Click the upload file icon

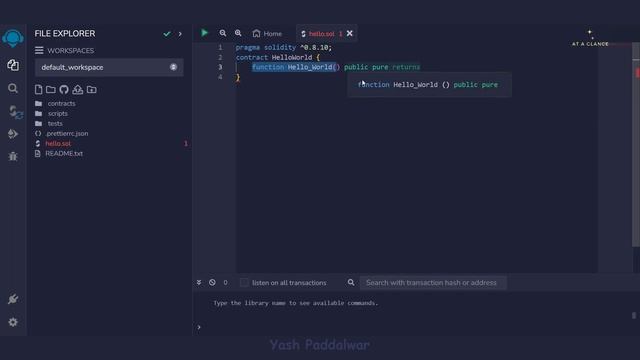pyautogui.click(x=78, y=89)
